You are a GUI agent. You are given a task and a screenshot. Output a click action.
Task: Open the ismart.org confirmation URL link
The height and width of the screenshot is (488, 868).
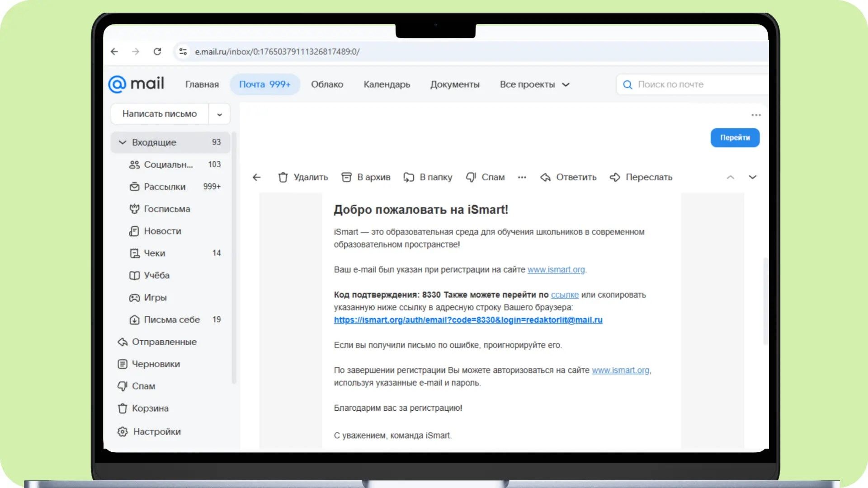coord(468,320)
